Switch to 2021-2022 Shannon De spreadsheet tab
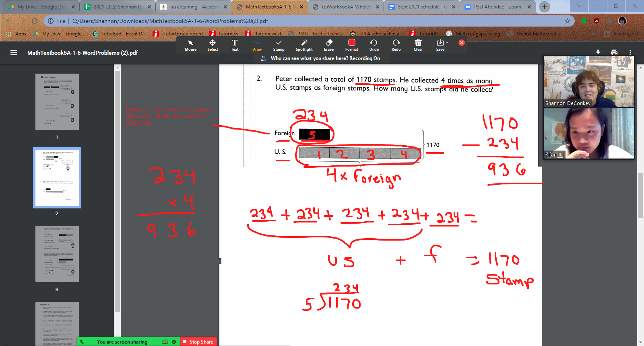 [117, 7]
